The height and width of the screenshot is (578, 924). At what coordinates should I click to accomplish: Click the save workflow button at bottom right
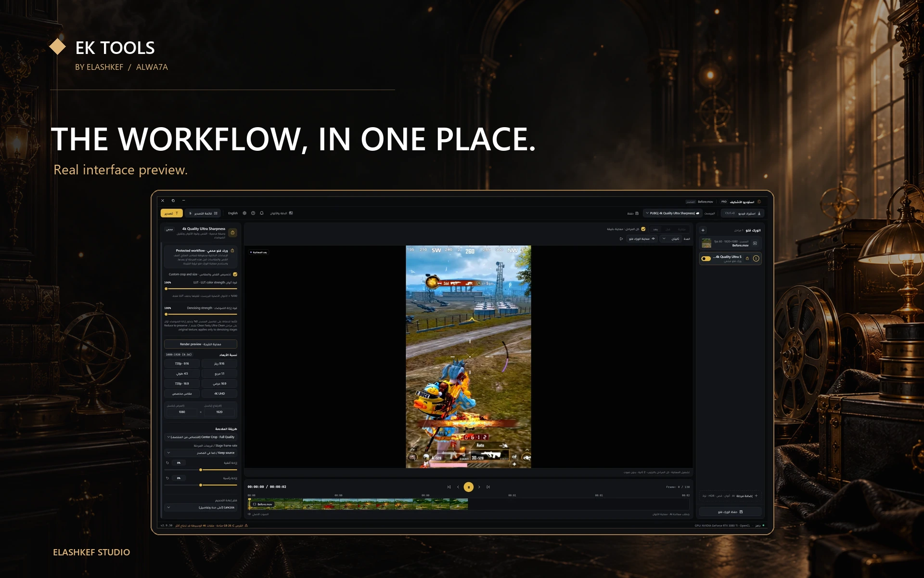(730, 512)
